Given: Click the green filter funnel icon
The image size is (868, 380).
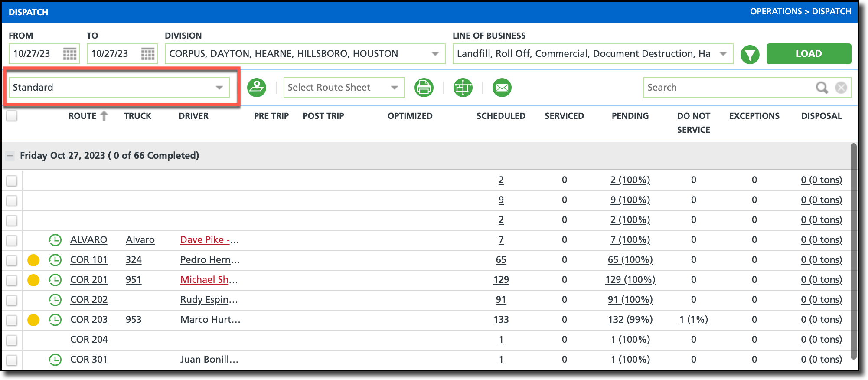Looking at the screenshot, I should (750, 55).
